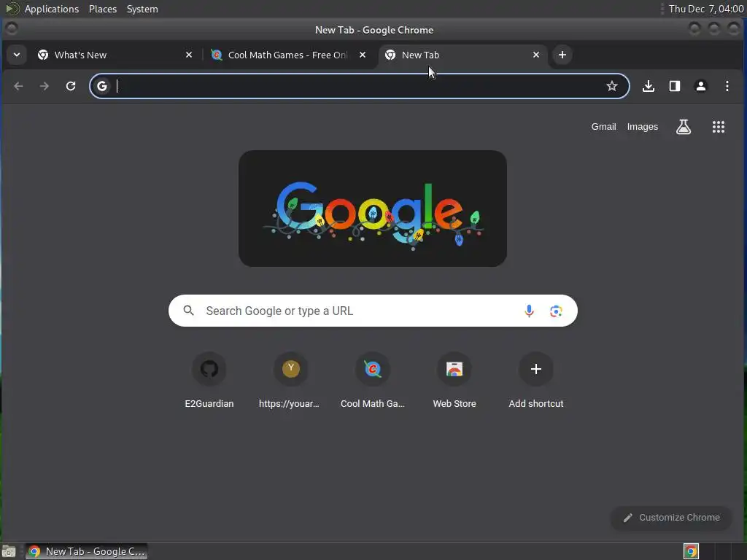
Task: Close the Cool Math Games tab
Action: pyautogui.click(x=363, y=55)
